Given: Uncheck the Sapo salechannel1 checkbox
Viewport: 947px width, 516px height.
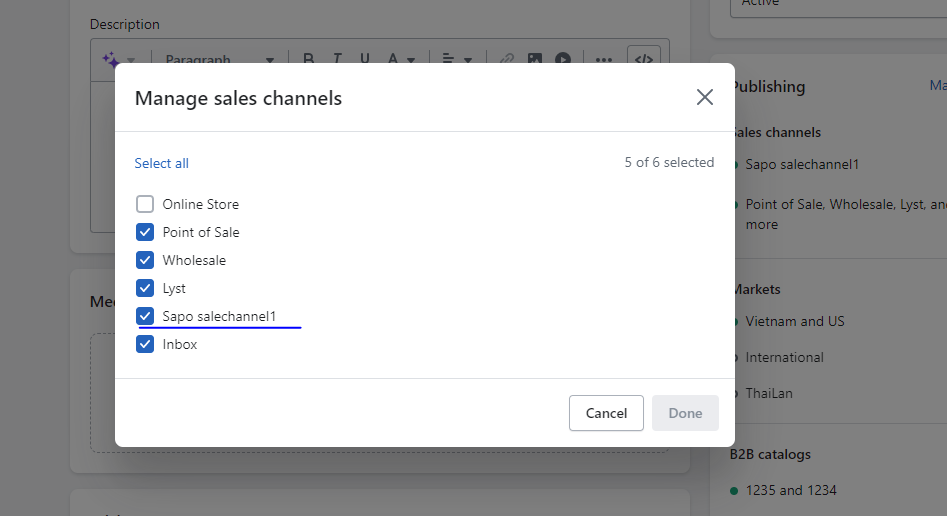Looking at the screenshot, I should tap(145, 316).
